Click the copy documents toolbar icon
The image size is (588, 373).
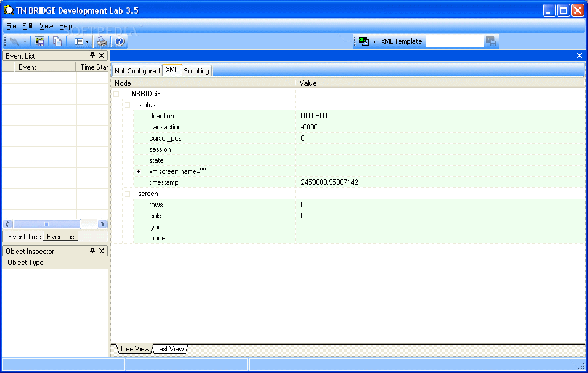point(57,42)
